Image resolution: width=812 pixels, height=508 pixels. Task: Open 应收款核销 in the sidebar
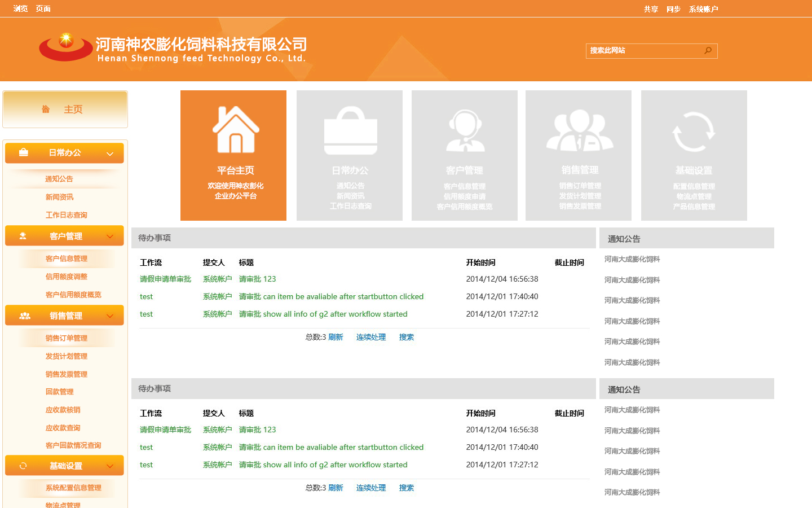63,410
